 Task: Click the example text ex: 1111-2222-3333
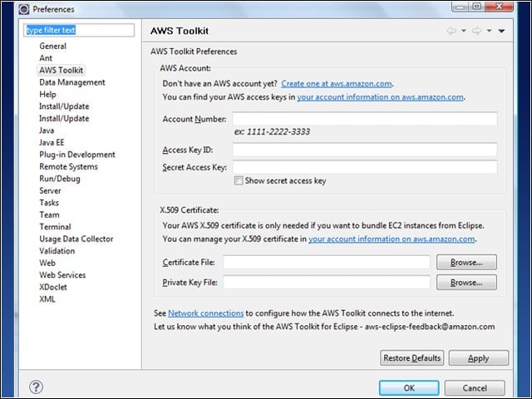click(x=272, y=131)
